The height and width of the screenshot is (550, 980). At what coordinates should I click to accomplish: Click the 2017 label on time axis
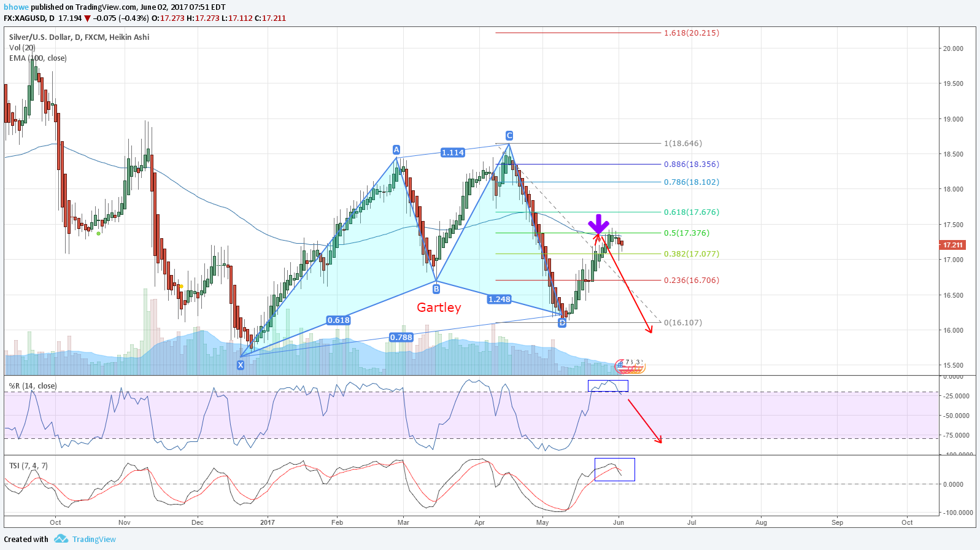268,523
